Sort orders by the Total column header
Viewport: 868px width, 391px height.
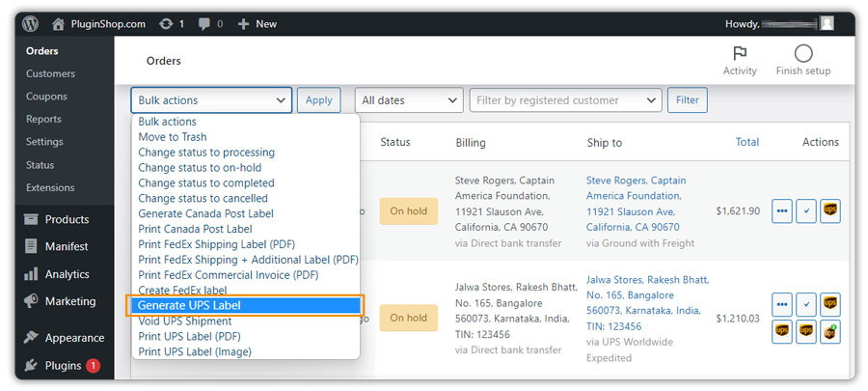(x=746, y=142)
